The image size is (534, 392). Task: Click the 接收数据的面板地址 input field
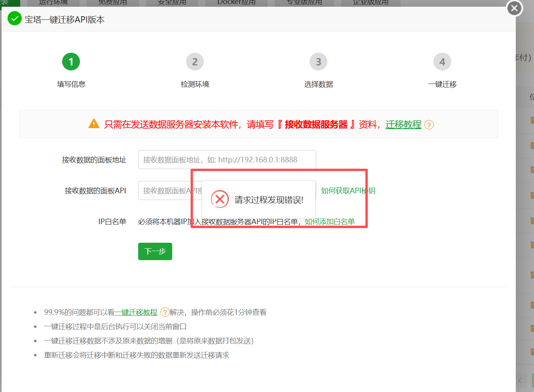pyautogui.click(x=227, y=159)
